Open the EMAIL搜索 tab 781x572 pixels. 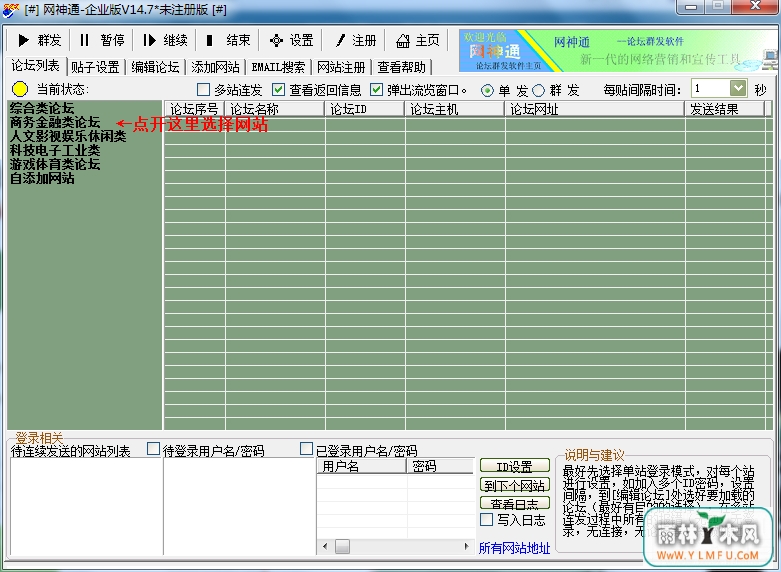click(x=278, y=67)
